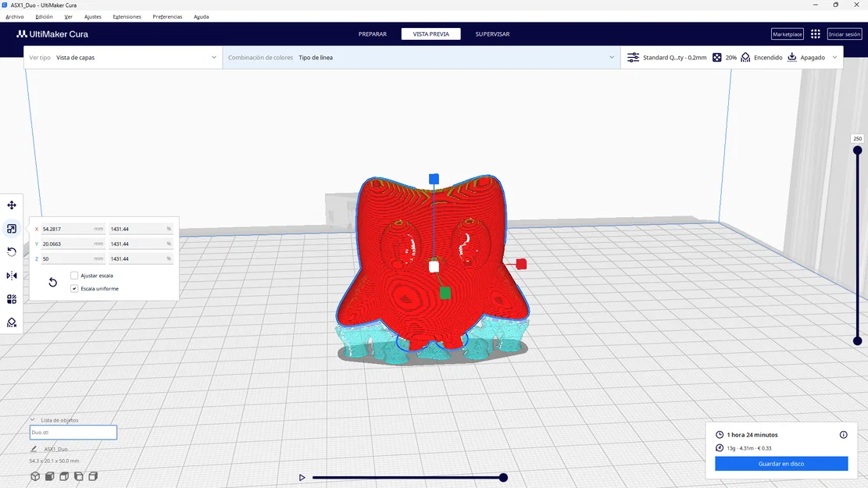Open the Per Model Settings tool

point(11,298)
